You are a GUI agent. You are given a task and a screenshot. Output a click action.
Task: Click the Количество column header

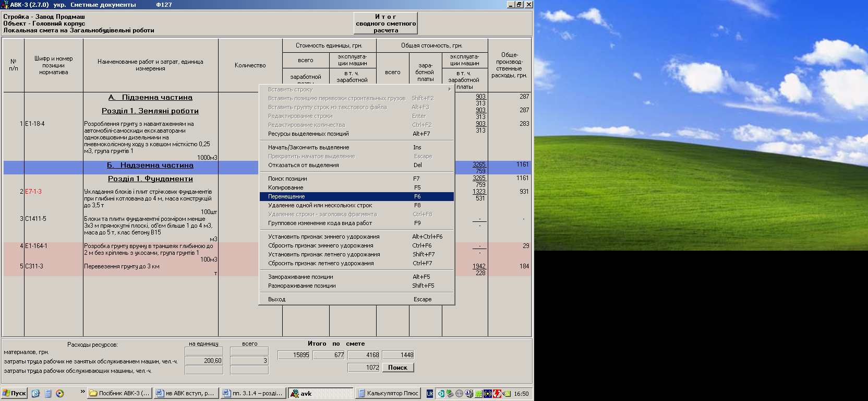(250, 65)
